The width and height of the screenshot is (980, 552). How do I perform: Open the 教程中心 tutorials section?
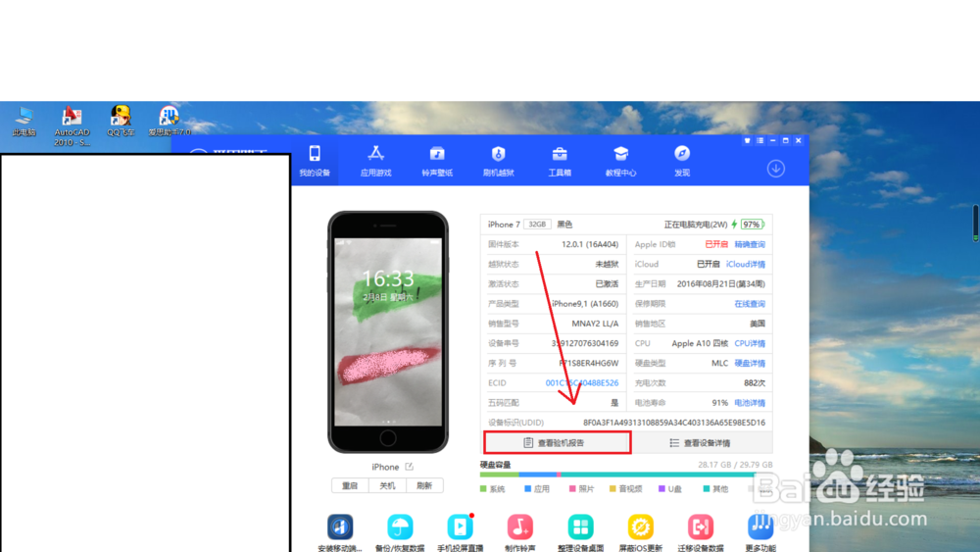[620, 161]
